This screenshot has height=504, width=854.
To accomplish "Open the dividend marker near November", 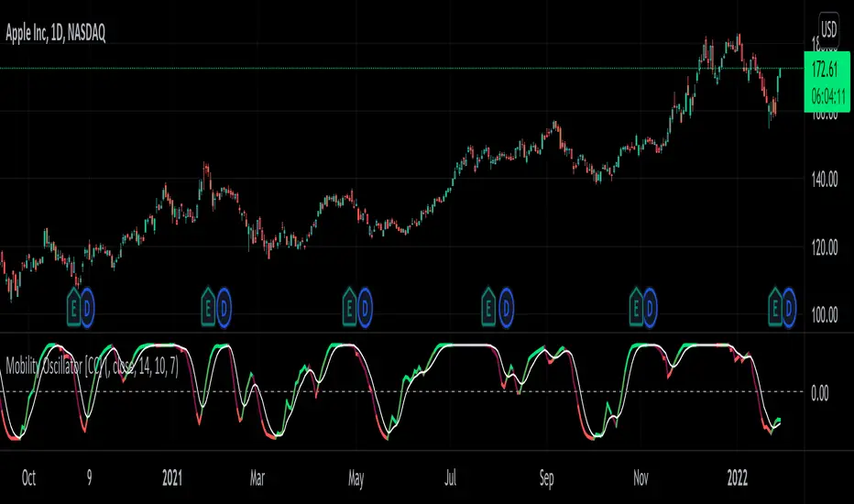I will tap(650, 309).
